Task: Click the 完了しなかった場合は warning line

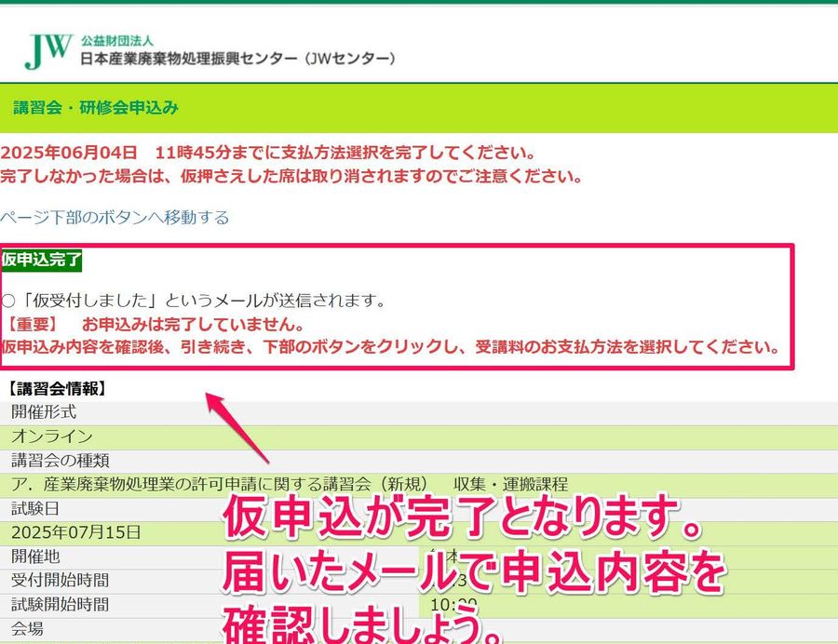Action: tap(291, 176)
